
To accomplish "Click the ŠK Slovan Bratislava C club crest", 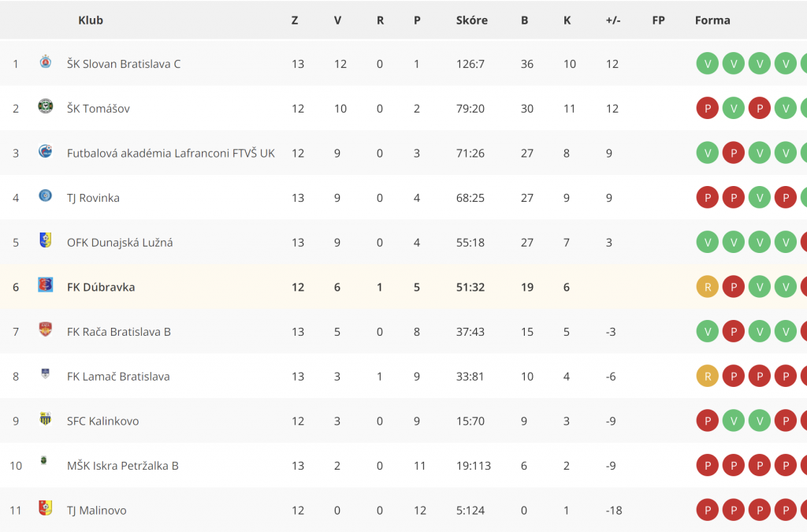I will click(45, 62).
